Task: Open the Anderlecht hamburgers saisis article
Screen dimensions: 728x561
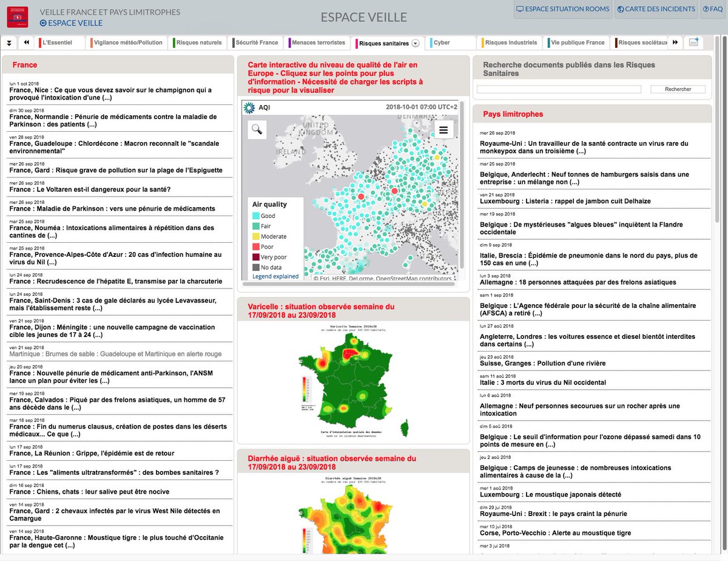Action: pyautogui.click(x=584, y=178)
